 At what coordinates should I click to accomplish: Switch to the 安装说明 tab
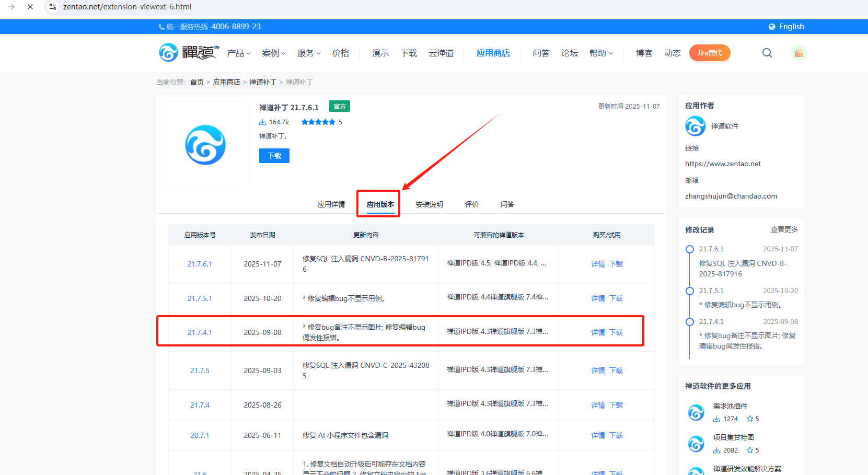point(429,204)
